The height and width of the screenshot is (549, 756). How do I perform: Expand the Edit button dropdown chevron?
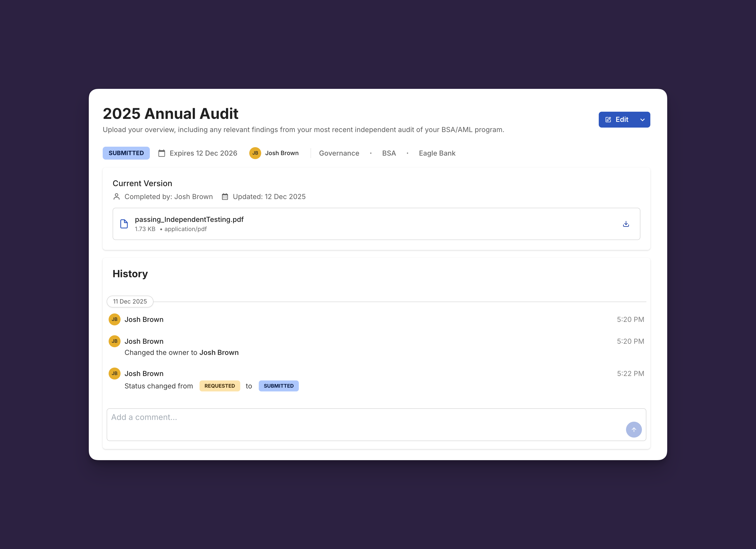(642, 119)
